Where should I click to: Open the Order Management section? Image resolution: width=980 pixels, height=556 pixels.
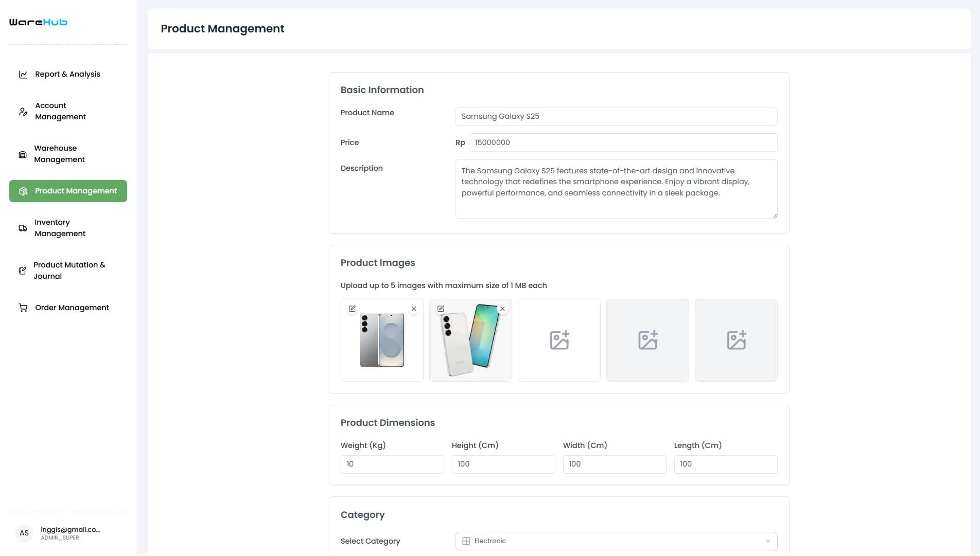72,307
